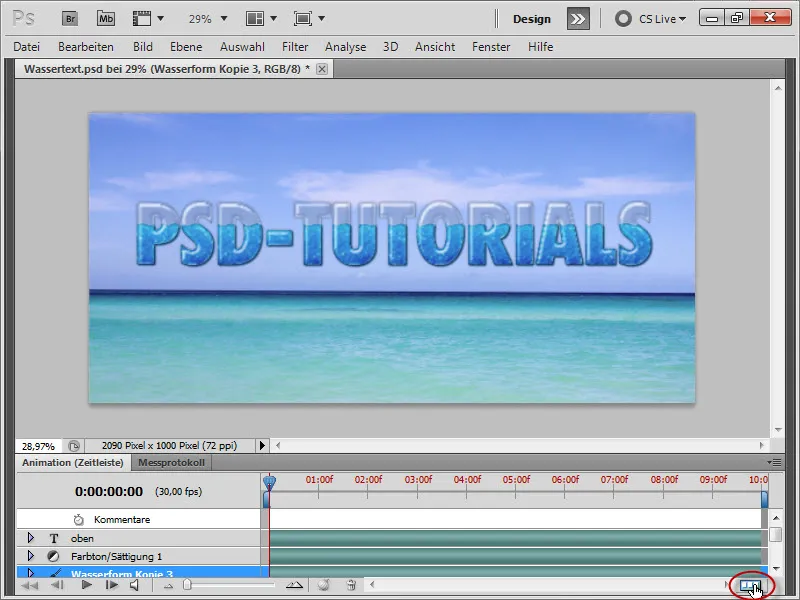This screenshot has width=800, height=600.
Task: Launch Adobe Bridge from the top bar
Action: pos(69,18)
